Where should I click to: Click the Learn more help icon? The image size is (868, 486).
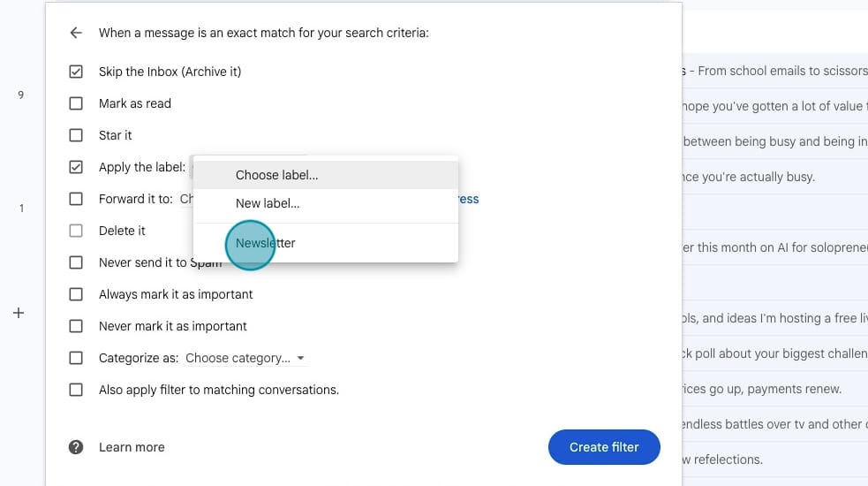point(76,447)
